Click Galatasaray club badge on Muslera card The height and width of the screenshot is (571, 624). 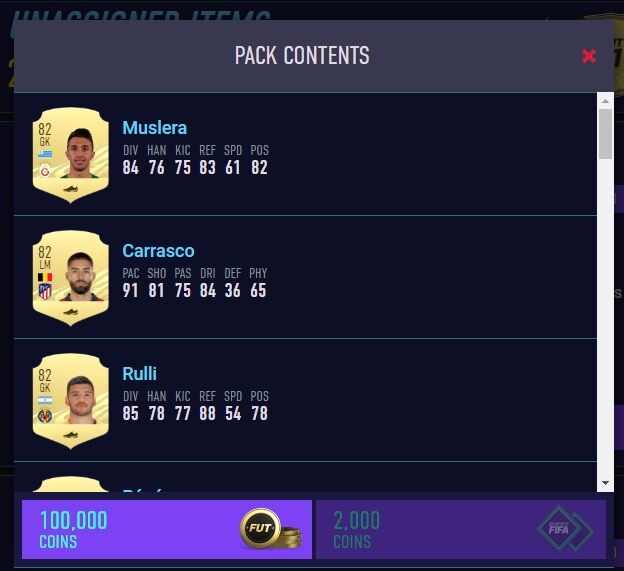(45, 171)
